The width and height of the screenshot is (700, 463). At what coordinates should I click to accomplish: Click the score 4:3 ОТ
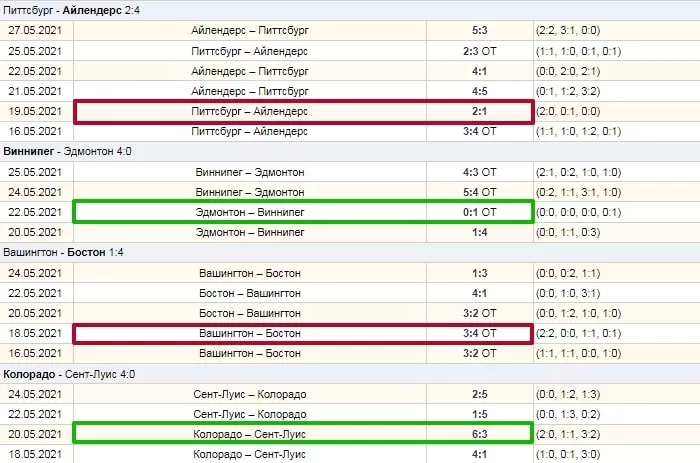(479, 172)
